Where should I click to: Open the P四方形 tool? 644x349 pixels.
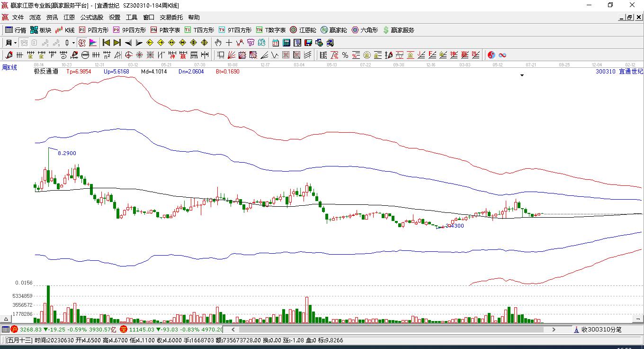93,30
